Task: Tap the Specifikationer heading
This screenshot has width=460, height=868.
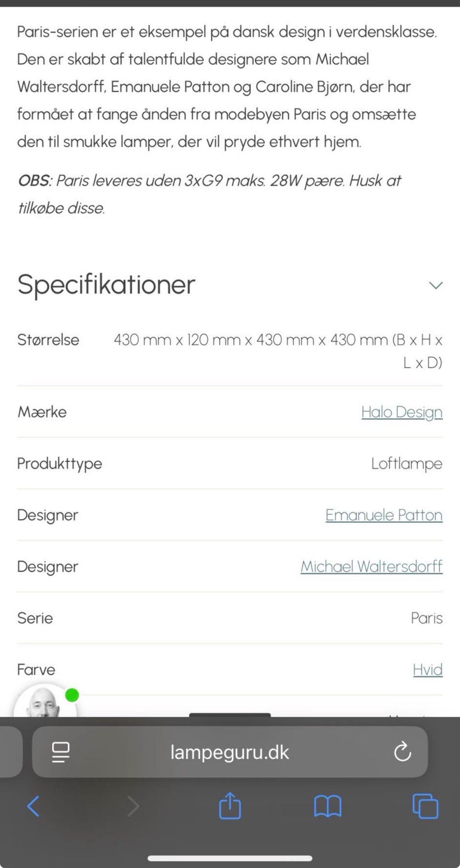Action: click(106, 284)
